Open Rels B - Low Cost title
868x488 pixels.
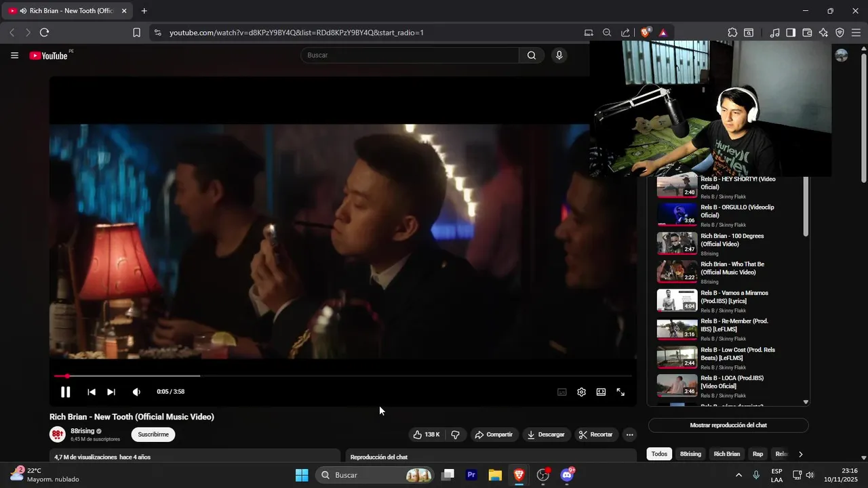pos(738,354)
